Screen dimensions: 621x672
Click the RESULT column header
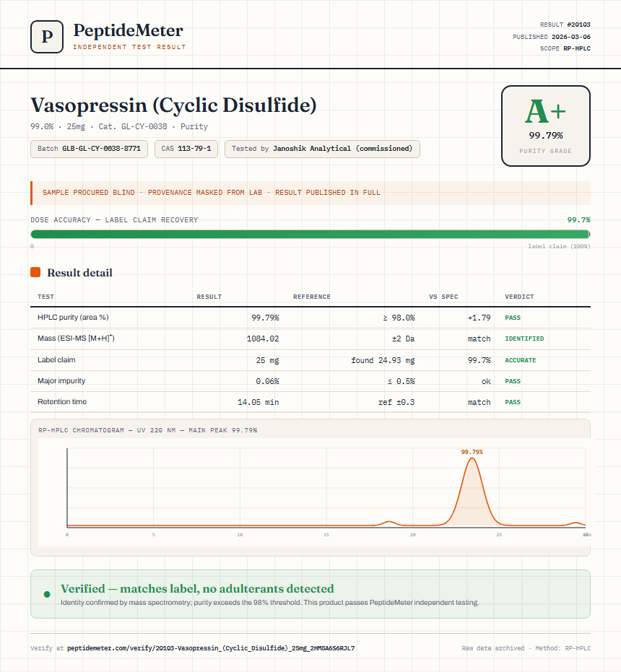click(x=209, y=297)
